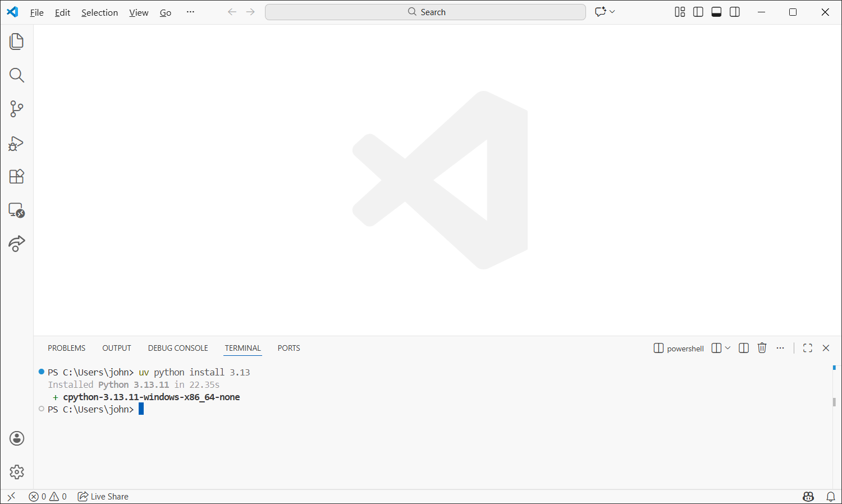The height and width of the screenshot is (504, 842).
Task: Click the Remote Explorer icon
Action: (x=16, y=211)
